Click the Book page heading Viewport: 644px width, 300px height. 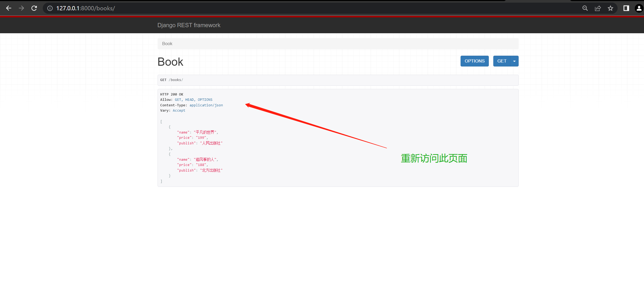pyautogui.click(x=170, y=62)
